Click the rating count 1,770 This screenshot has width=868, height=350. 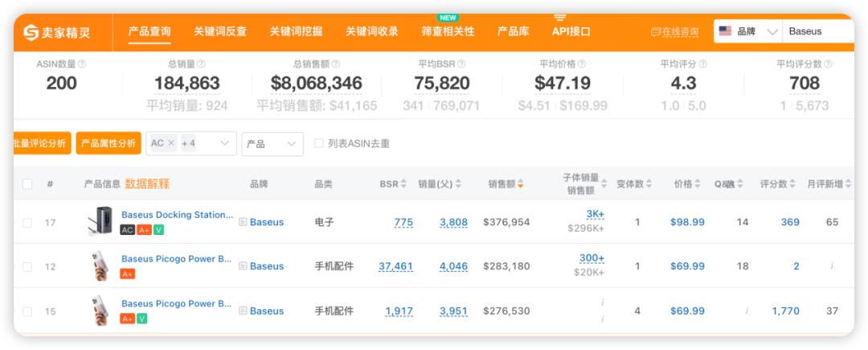pyautogui.click(x=786, y=311)
